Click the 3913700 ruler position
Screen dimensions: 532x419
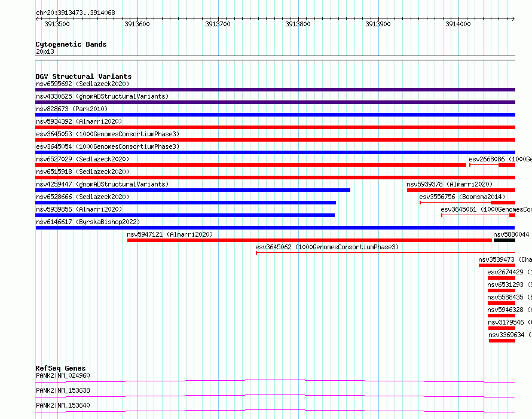click(218, 24)
